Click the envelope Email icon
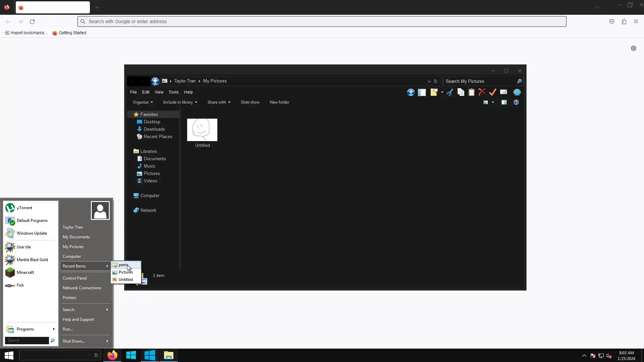 click(503, 92)
